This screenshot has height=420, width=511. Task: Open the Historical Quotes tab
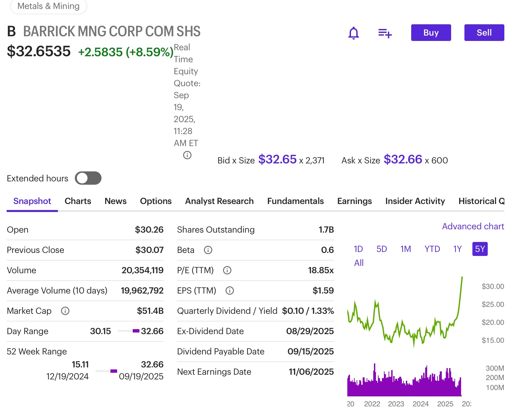(481, 201)
